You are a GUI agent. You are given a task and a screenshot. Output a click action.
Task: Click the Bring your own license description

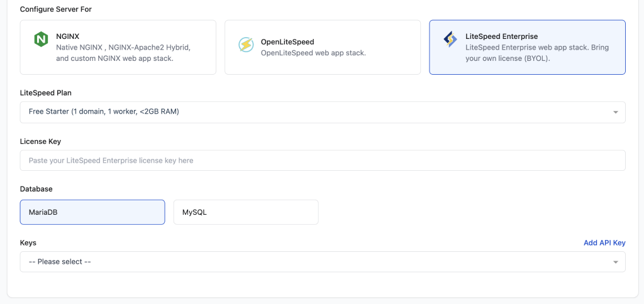[x=537, y=53]
